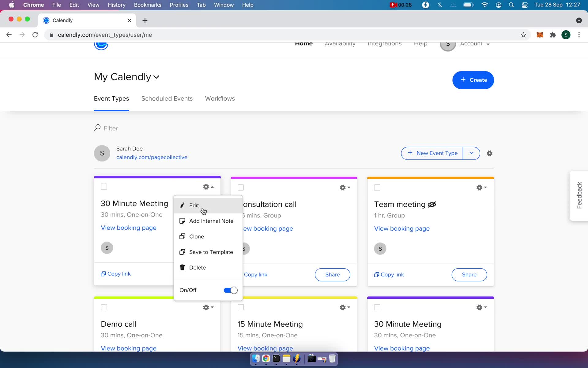
Task: Open Notes app in the dock
Action: click(286, 358)
